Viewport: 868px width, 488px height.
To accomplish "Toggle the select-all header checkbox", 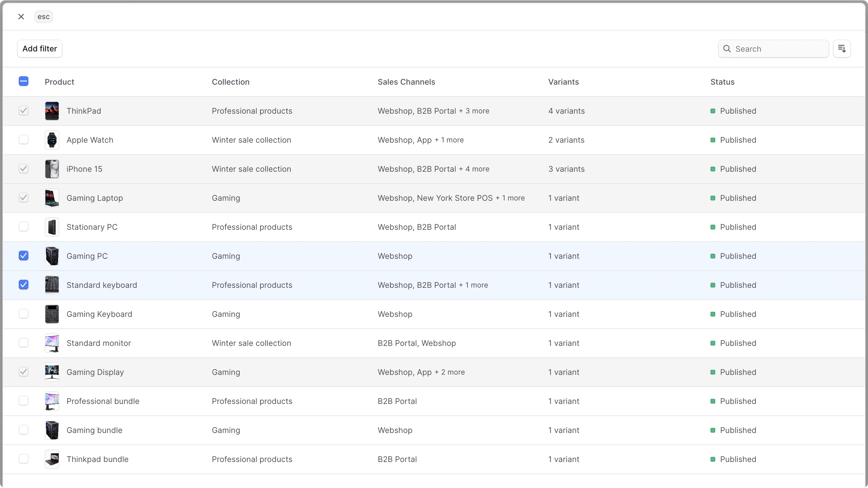I will [24, 81].
